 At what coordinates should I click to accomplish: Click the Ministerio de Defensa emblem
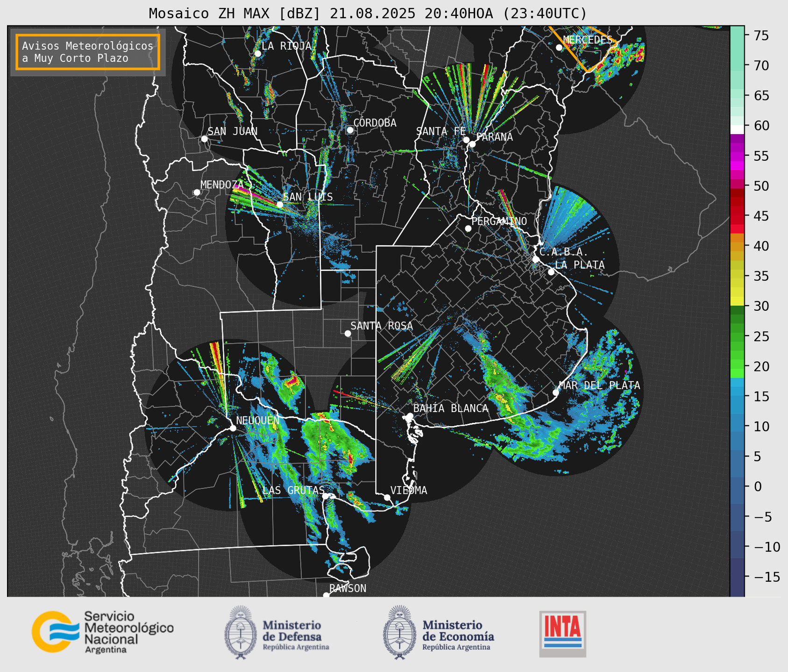[241, 633]
